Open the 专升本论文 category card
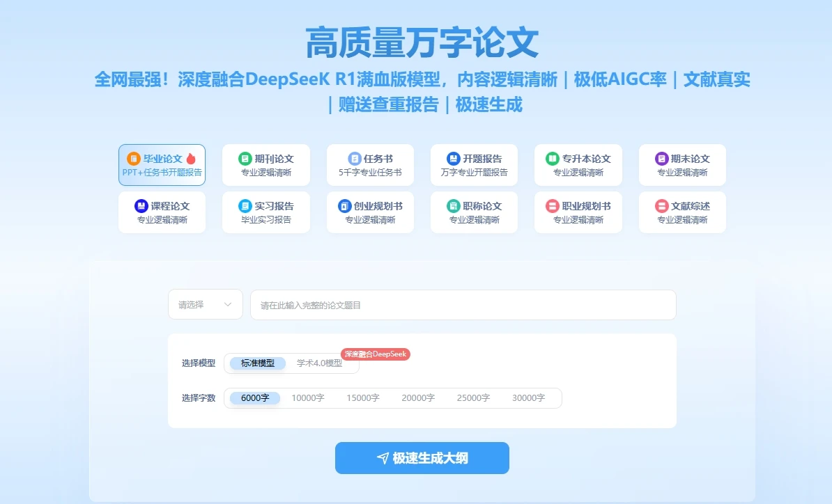The height and width of the screenshot is (504, 832). tap(578, 165)
